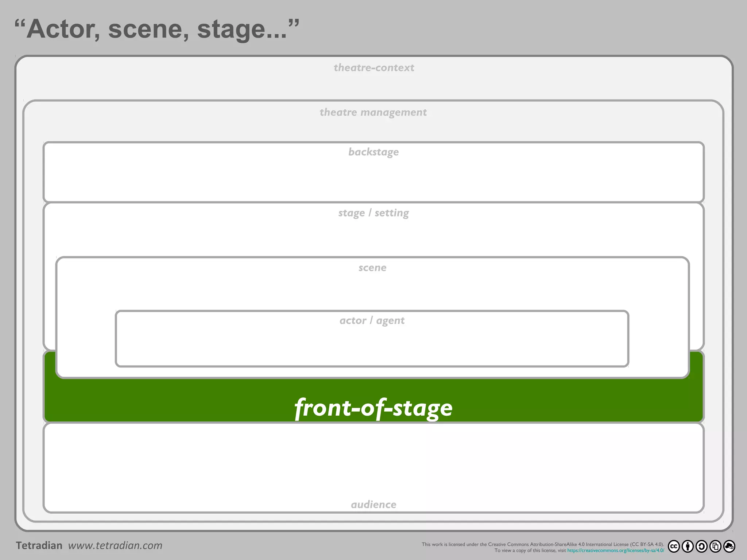Click the audience label text

click(x=373, y=505)
